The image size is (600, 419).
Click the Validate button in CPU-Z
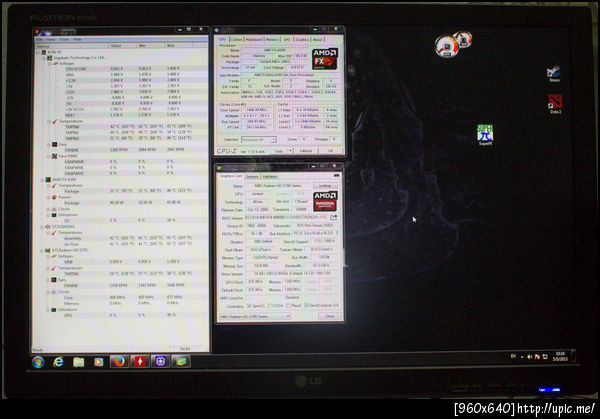pyautogui.click(x=306, y=151)
